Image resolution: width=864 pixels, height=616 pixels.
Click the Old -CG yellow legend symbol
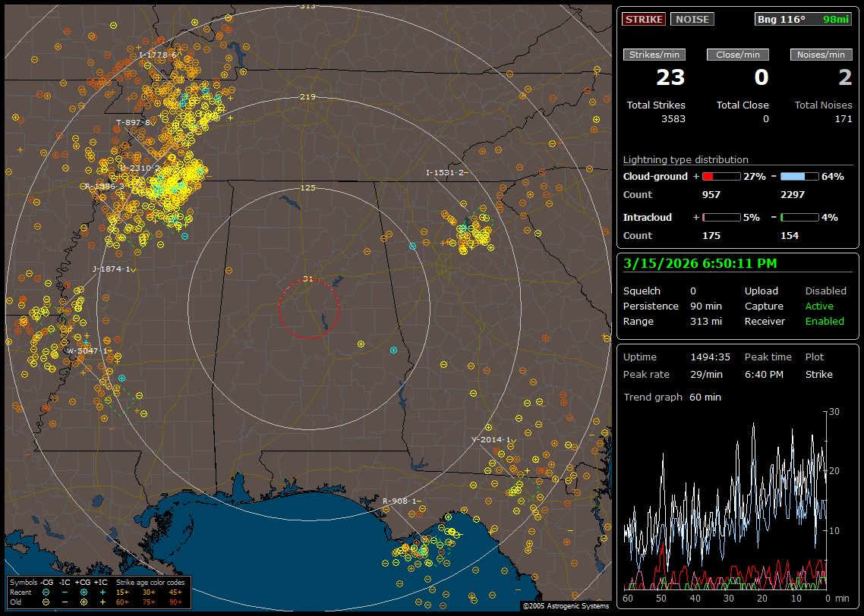46,602
